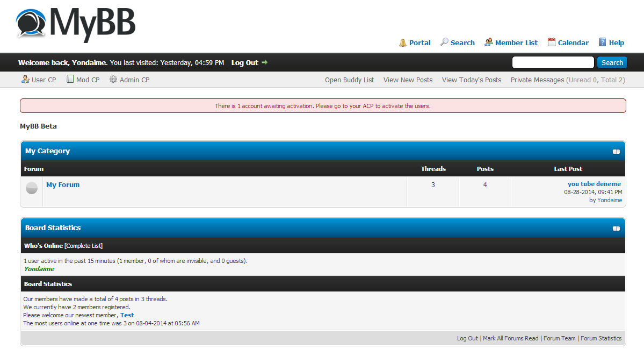Image resolution: width=644 pixels, height=349 pixels.
Task: Click the Admin CP gear icon
Action: coord(113,80)
